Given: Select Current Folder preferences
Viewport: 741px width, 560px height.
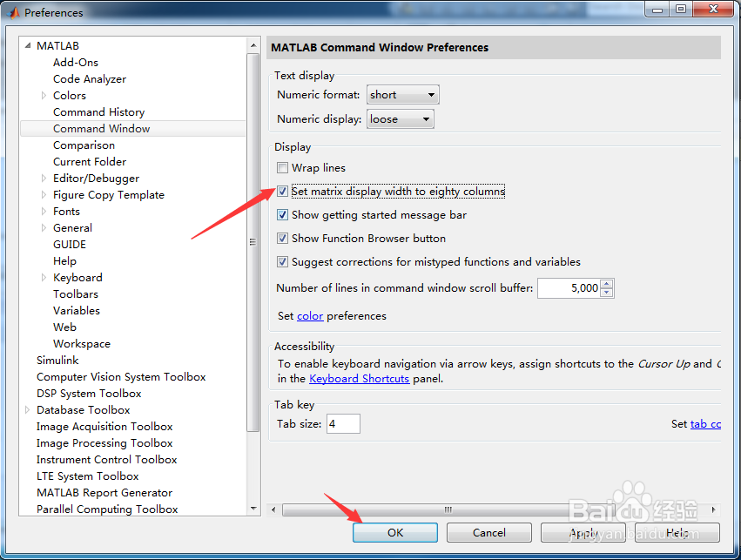Looking at the screenshot, I should pyautogui.click(x=90, y=162).
